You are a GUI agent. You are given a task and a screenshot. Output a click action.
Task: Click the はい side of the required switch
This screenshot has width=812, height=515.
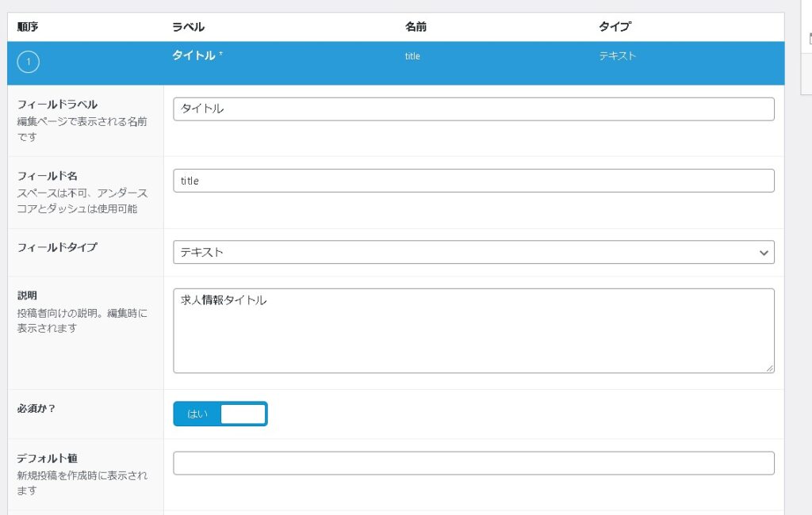pos(197,414)
